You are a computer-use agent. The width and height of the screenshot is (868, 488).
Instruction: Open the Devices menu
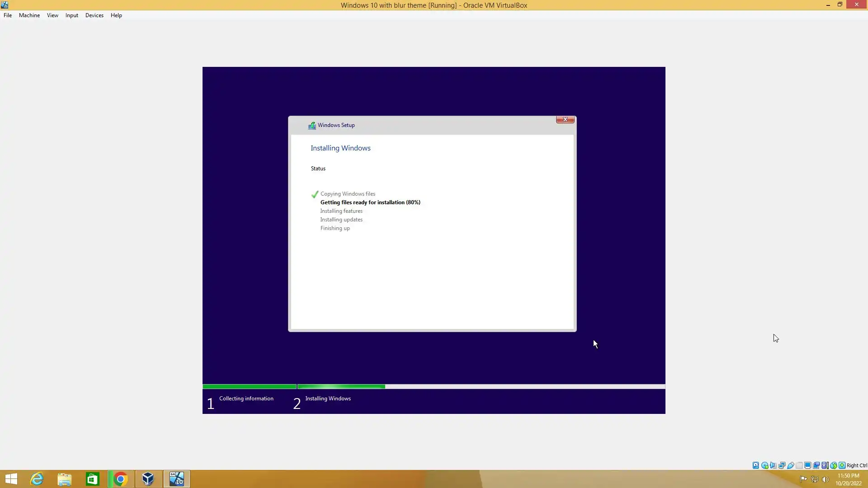click(x=94, y=15)
